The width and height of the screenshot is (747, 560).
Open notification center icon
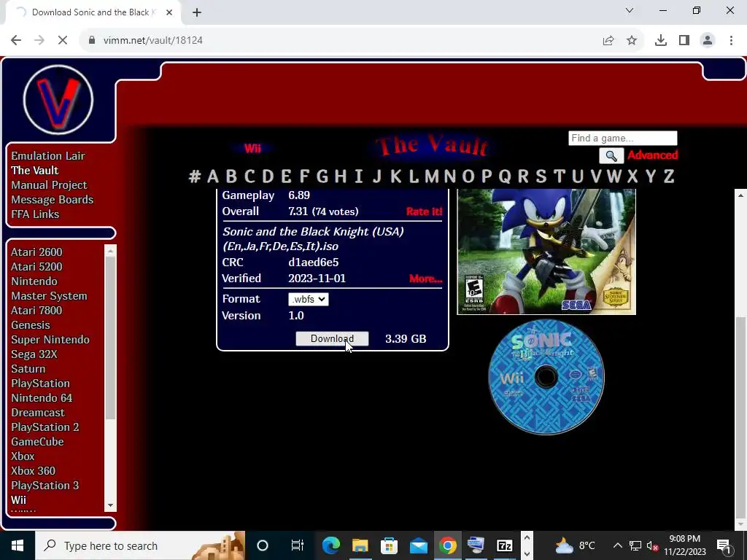click(x=724, y=545)
